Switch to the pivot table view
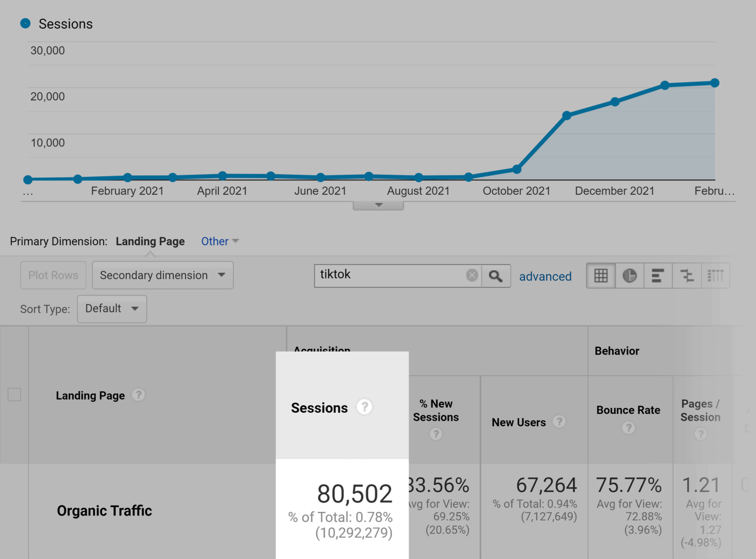 (x=715, y=275)
